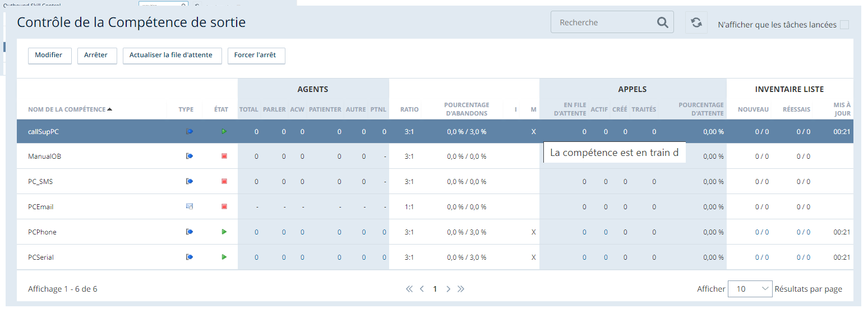Click the ManualOB type icon
This screenshot has height=313, width=868.
190,156
